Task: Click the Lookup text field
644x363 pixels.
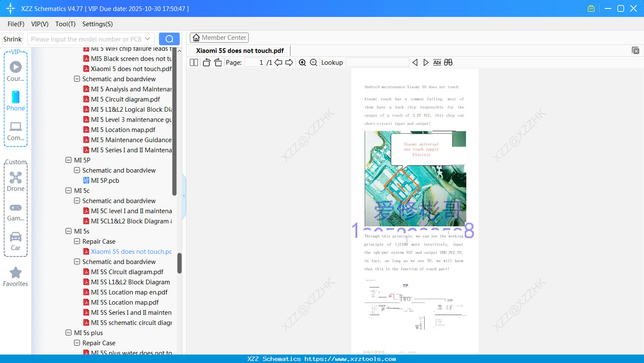Action: pos(378,63)
